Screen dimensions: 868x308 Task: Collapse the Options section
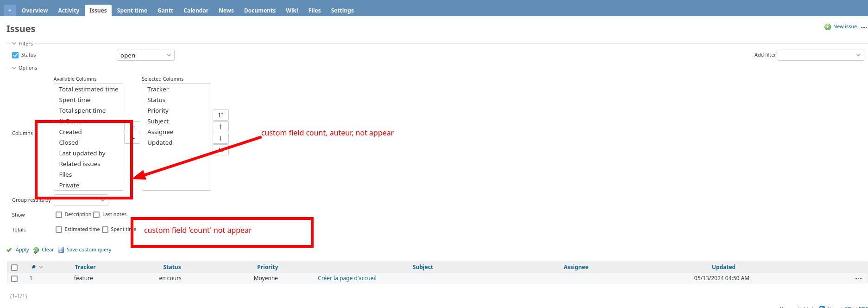tap(25, 68)
